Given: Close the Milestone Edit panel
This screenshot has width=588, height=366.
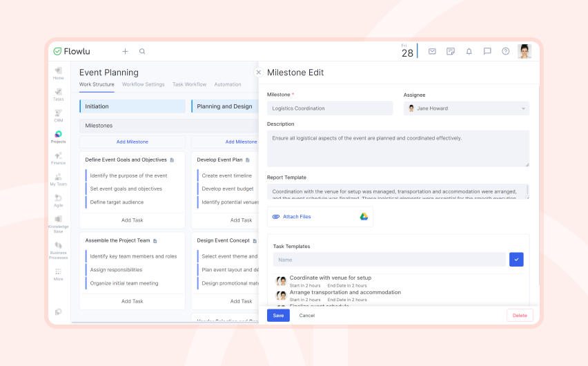Looking at the screenshot, I should (258, 73).
